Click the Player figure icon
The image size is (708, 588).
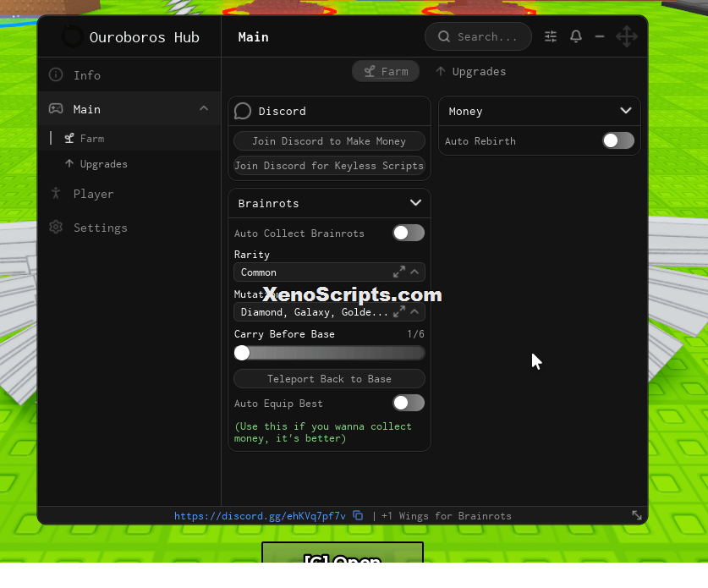click(x=56, y=193)
